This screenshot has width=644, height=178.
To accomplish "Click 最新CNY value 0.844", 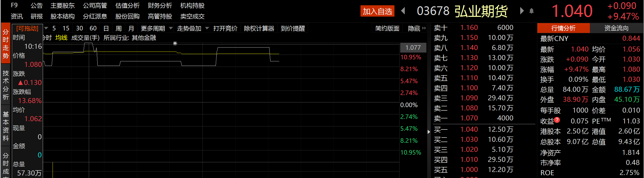I will tap(631, 38).
